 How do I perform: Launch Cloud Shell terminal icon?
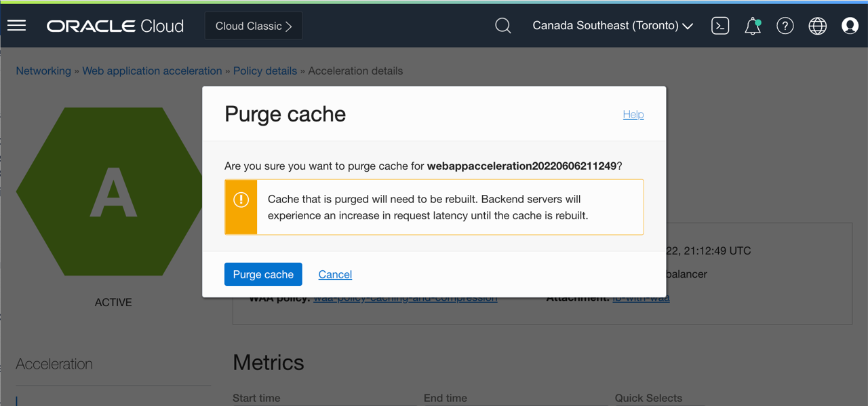click(720, 25)
